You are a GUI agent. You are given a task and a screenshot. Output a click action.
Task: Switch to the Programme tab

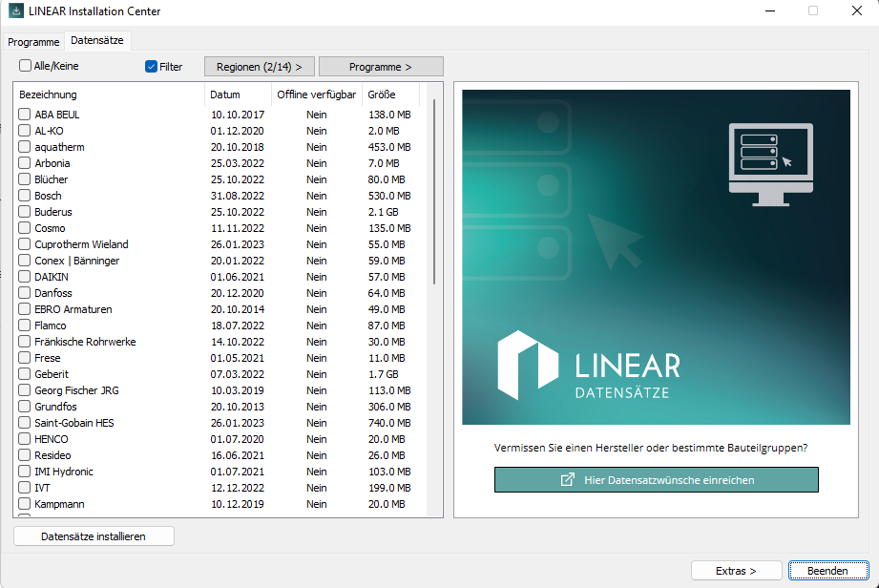(33, 42)
